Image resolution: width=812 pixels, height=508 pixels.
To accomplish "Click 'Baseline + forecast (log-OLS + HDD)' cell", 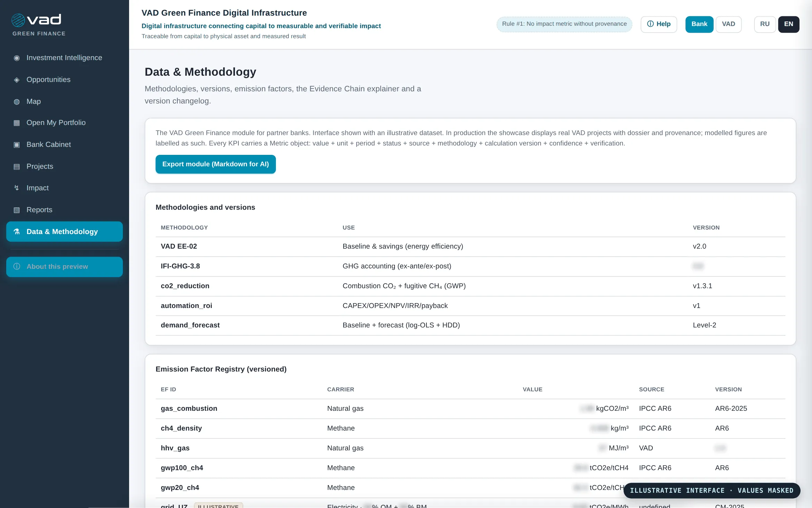I will point(401,325).
